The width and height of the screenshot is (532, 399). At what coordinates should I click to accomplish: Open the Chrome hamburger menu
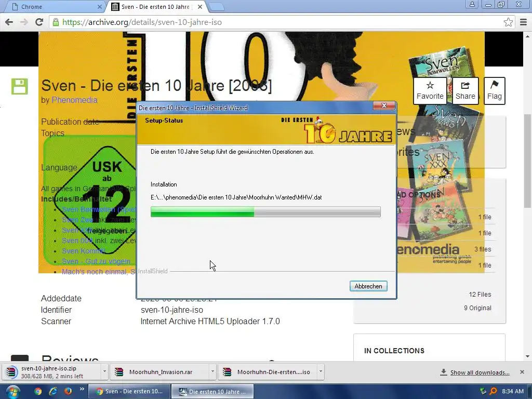(523, 22)
